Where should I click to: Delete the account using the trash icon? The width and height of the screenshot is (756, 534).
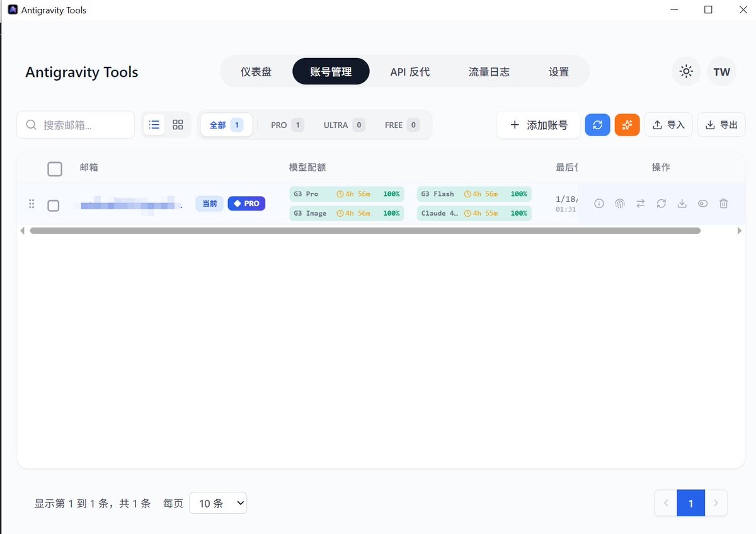tap(723, 204)
